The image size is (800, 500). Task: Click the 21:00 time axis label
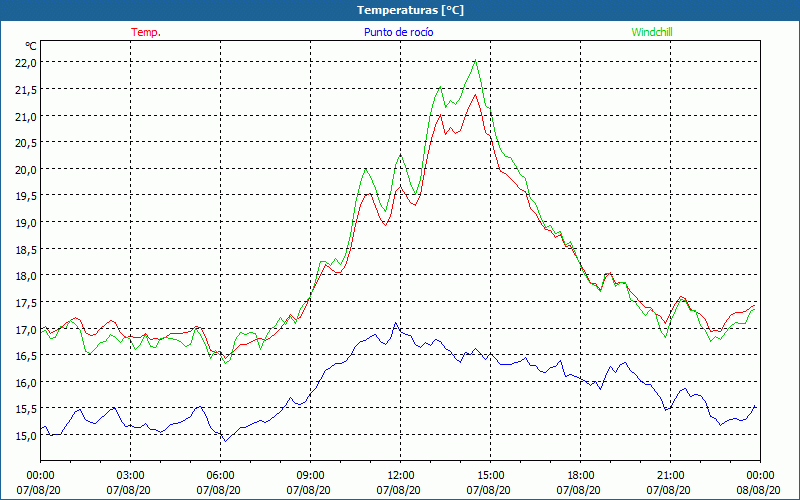(671, 475)
